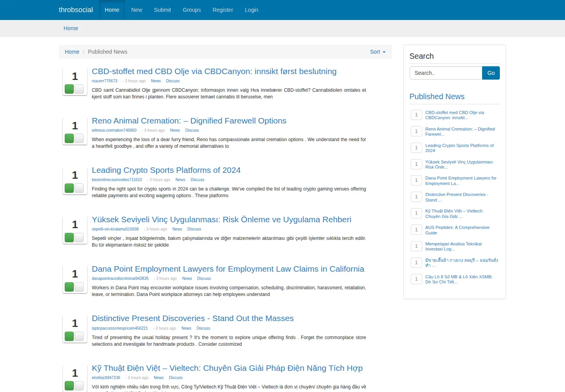Click Home in the breadcrumb beside Published News
Screen dimensions: 565x392
pos(72,52)
